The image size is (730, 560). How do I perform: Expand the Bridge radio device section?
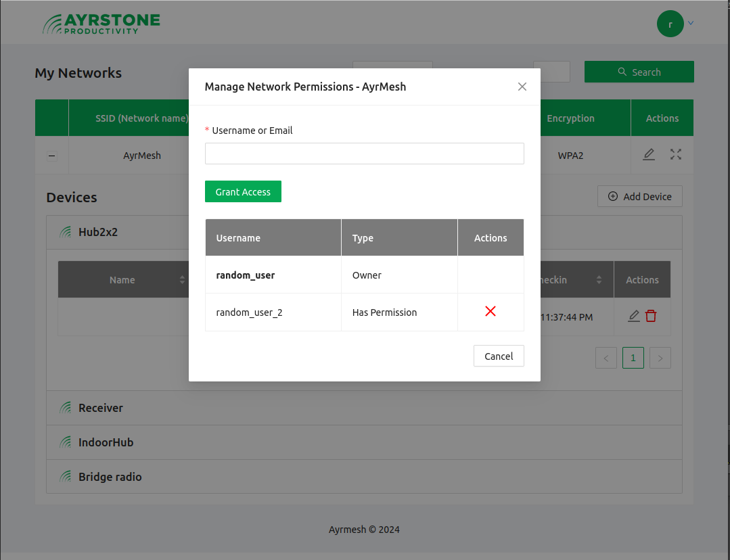point(364,477)
